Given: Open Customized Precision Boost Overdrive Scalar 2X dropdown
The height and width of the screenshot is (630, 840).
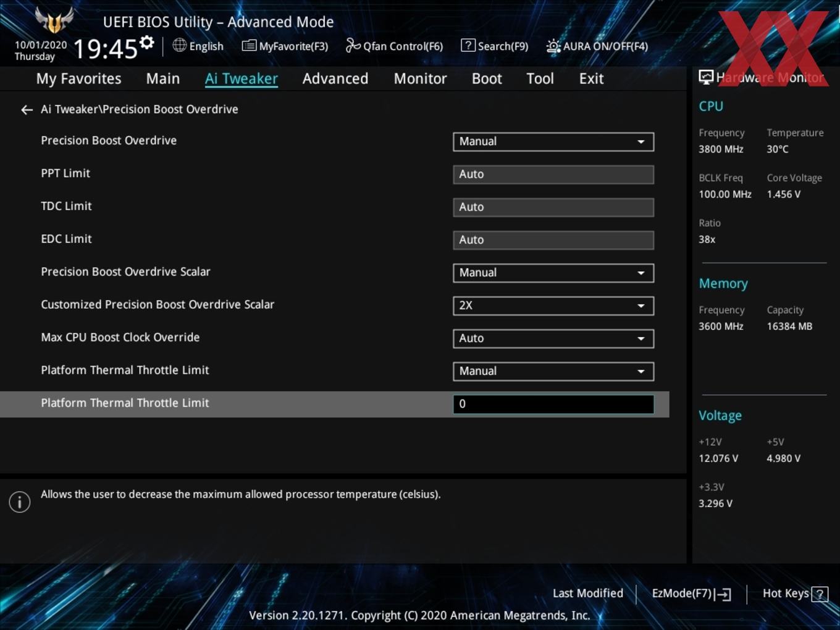Looking at the screenshot, I should click(x=553, y=305).
